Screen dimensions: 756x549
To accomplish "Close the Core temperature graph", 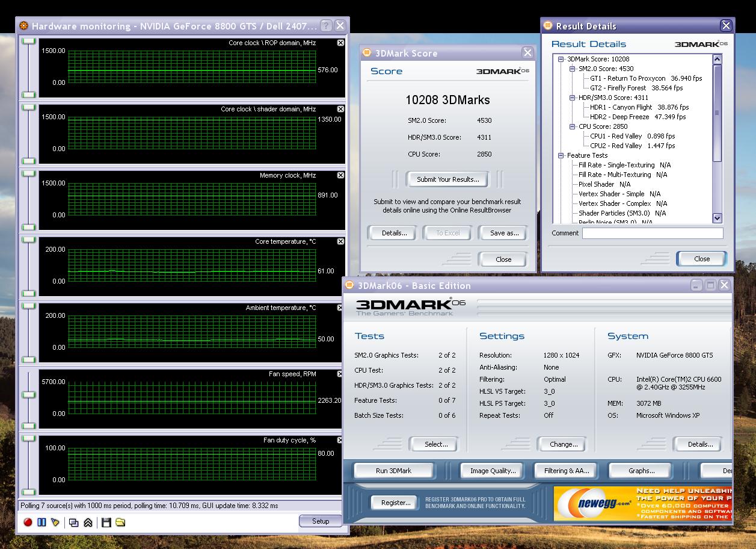I will (341, 241).
